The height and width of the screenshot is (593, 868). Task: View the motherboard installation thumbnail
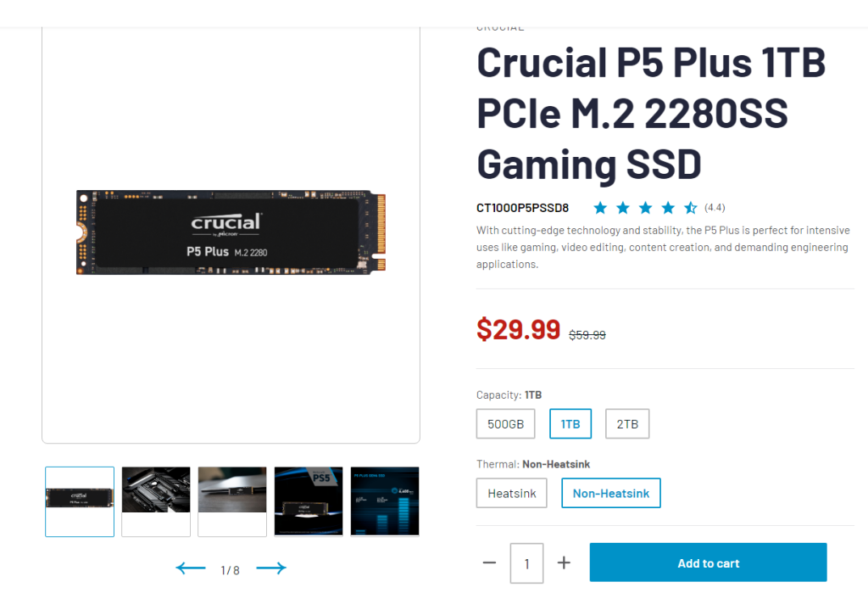click(156, 501)
